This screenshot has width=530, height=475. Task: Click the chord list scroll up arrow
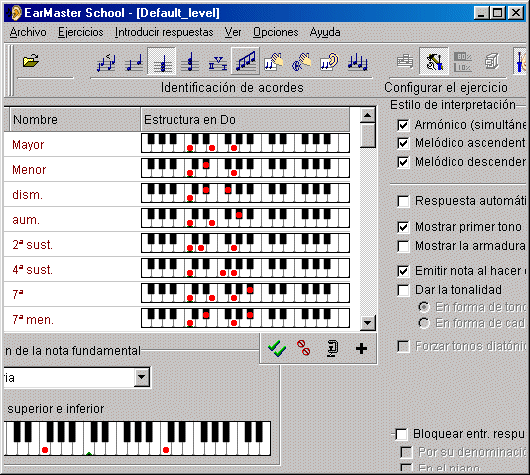(x=368, y=116)
